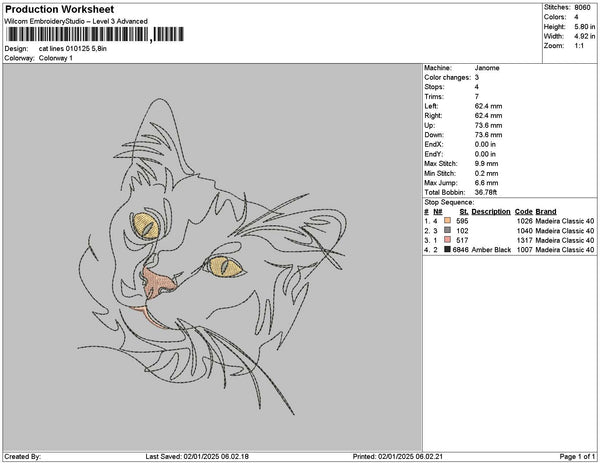Image resolution: width=600 pixels, height=464 pixels.
Task: Click the orange 595 thread color swatch
Action: 447,221
